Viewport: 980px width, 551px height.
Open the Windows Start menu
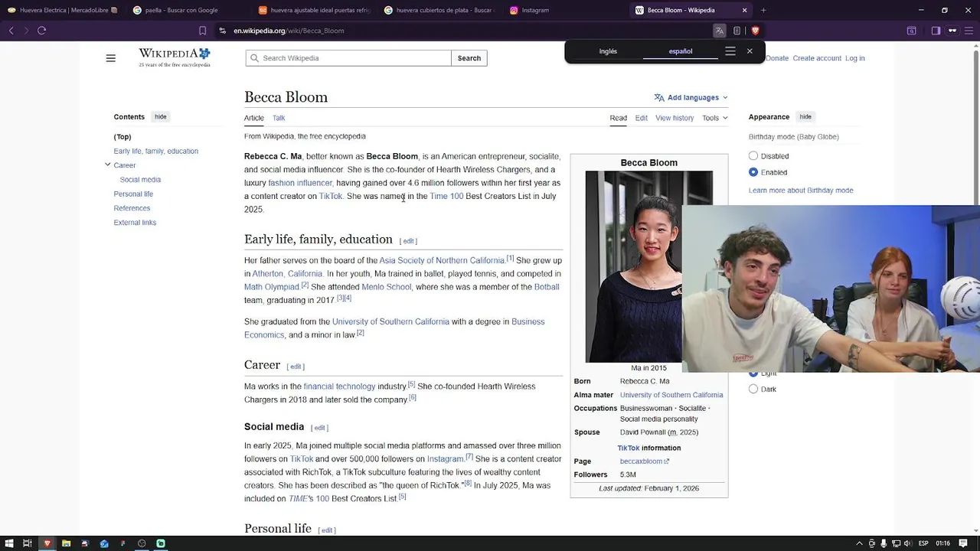[9, 543]
